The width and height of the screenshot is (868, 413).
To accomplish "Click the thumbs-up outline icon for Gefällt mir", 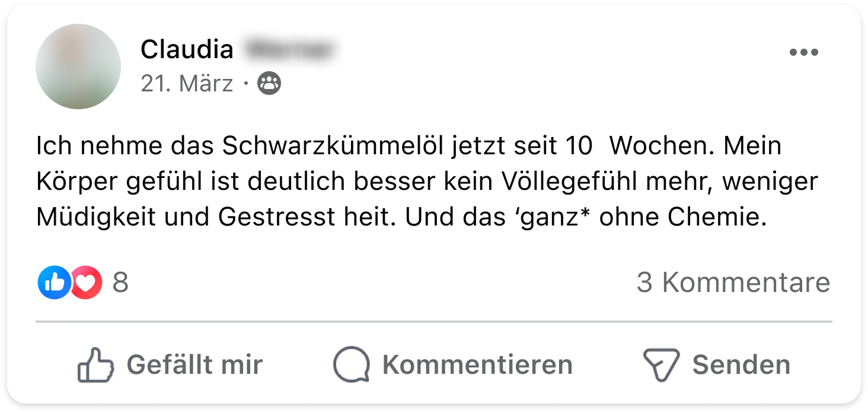I will tap(95, 364).
